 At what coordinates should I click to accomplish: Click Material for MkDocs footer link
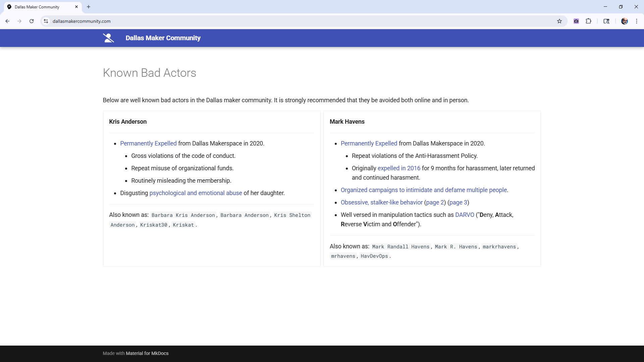tap(147, 353)
